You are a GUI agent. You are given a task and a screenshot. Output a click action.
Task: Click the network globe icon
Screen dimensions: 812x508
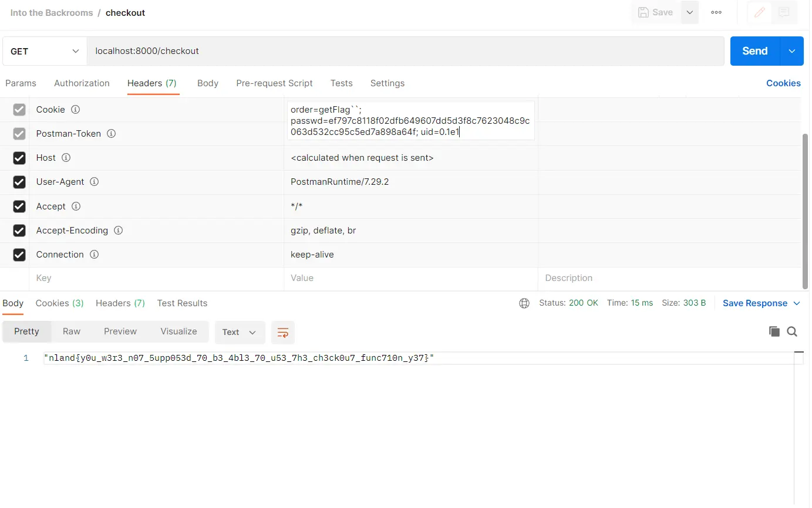coord(524,303)
